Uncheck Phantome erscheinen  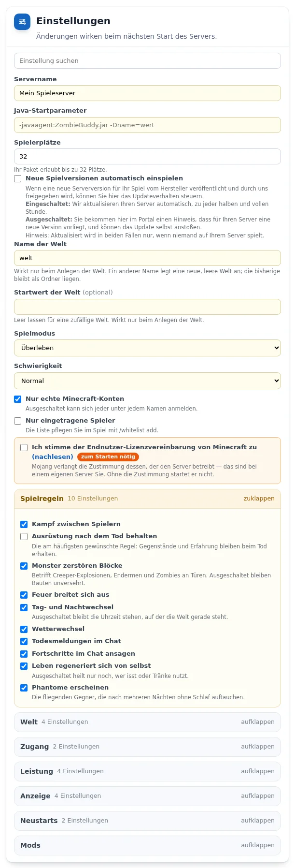point(24,688)
